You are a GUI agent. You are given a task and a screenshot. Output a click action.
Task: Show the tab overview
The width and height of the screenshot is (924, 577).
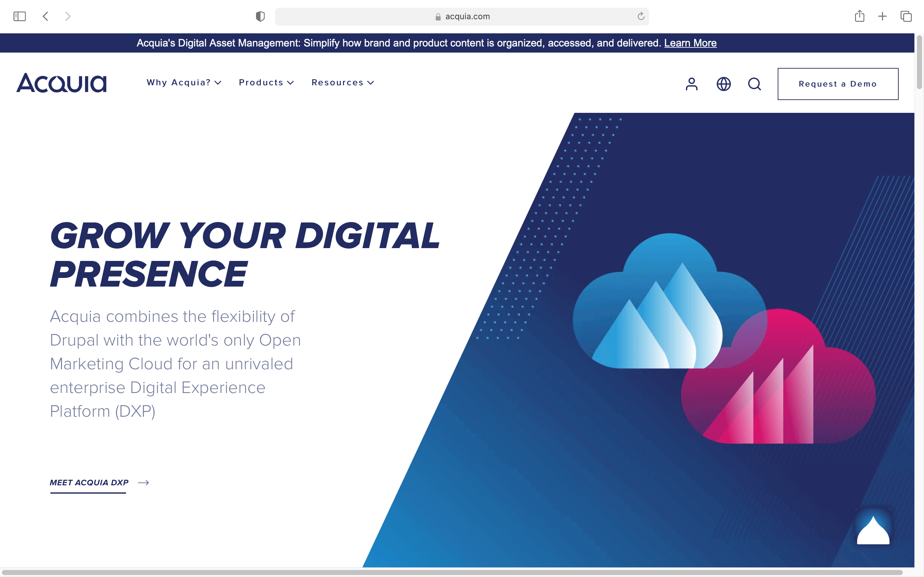tap(906, 16)
